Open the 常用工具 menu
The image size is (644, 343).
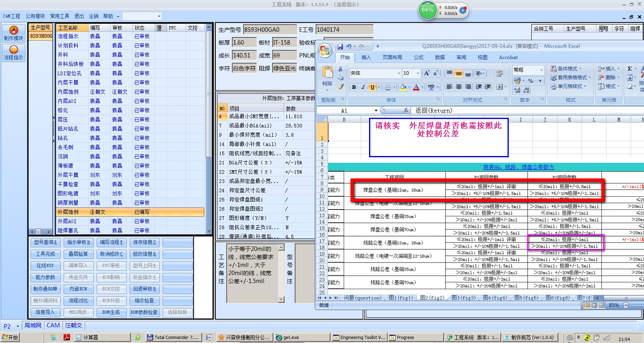pos(60,16)
